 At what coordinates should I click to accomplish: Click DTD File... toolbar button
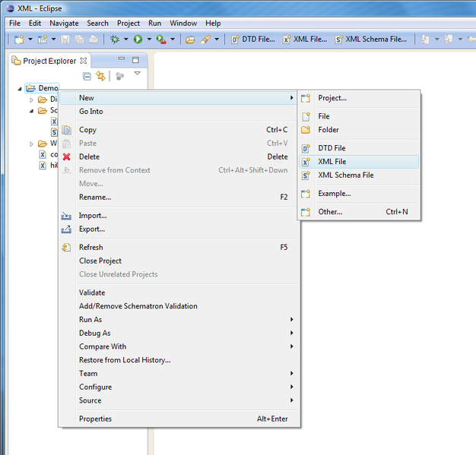click(253, 39)
